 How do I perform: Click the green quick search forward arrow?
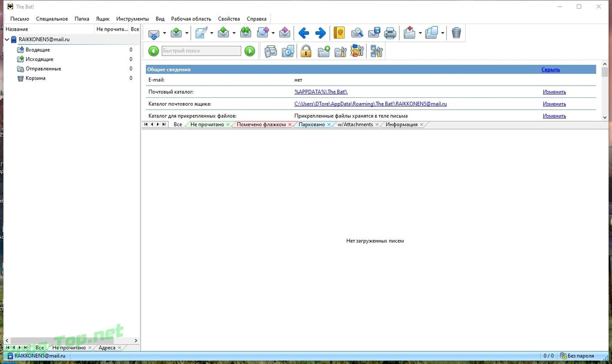click(249, 51)
